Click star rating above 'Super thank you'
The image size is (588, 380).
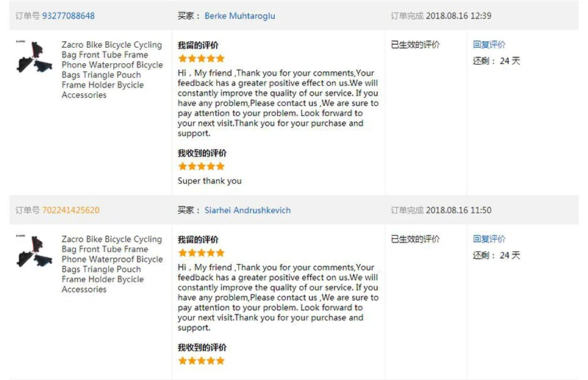[x=201, y=166]
